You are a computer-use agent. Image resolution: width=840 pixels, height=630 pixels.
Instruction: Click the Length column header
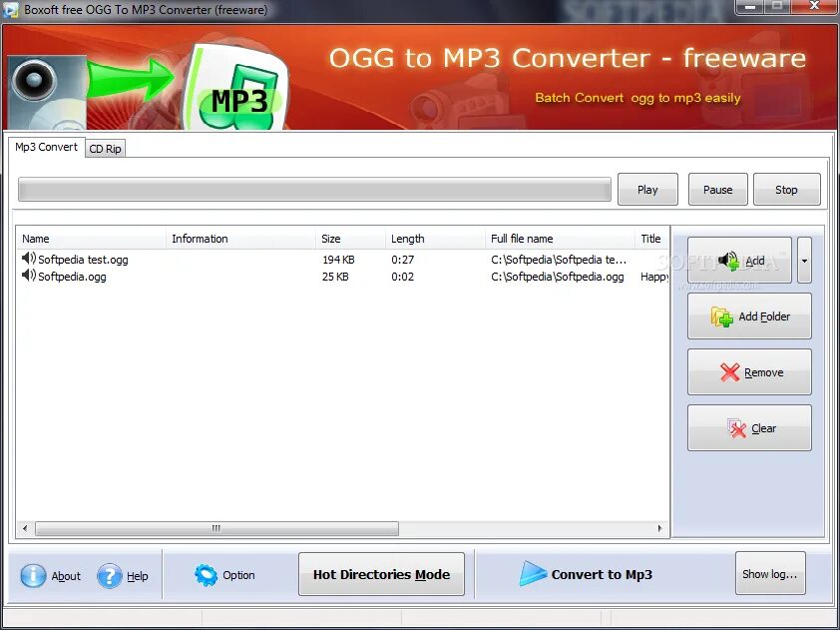435,239
